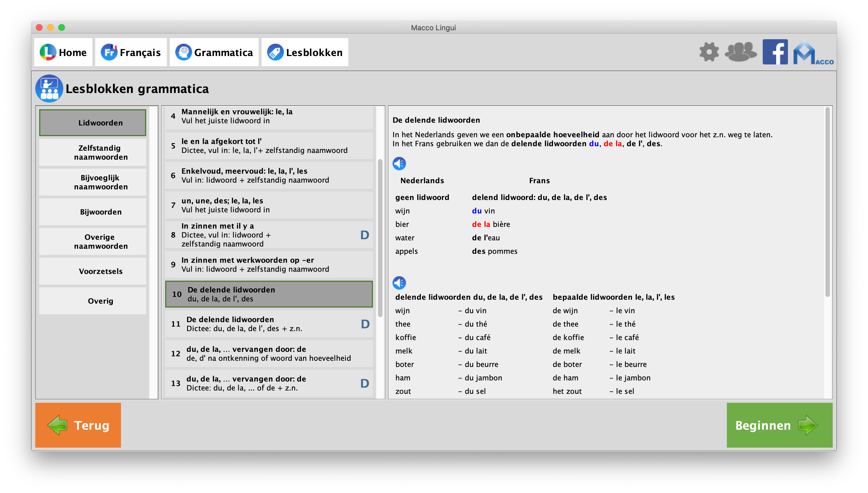868x493 pixels.
Task: Go to the Home tab
Action: pos(63,52)
